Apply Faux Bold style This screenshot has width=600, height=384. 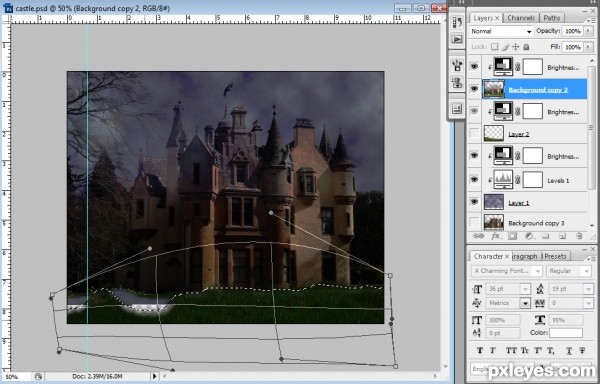coord(480,350)
